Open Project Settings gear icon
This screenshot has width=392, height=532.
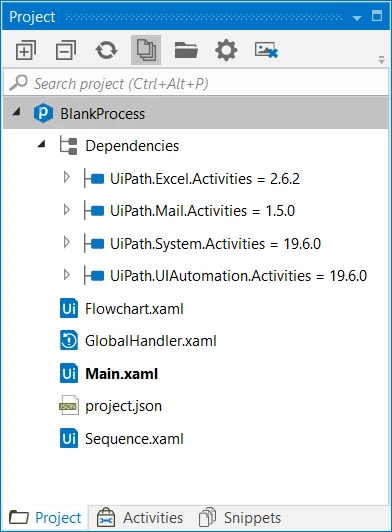tap(226, 50)
